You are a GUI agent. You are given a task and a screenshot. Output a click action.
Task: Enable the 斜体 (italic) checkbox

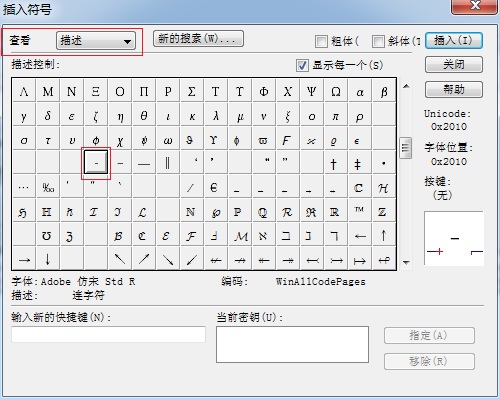[x=378, y=41]
